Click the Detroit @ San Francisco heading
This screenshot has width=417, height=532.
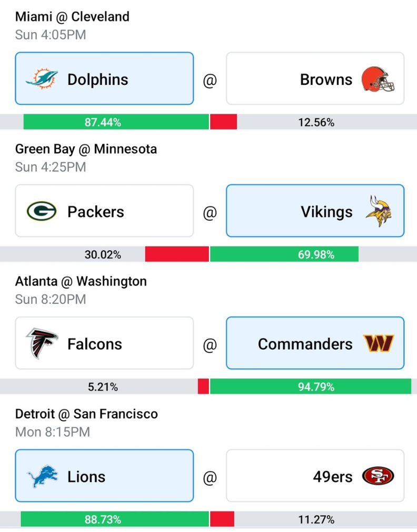point(86,414)
